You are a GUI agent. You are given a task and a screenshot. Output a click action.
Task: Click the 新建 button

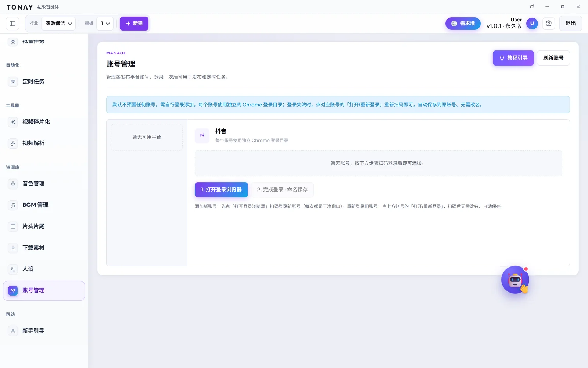pos(134,24)
